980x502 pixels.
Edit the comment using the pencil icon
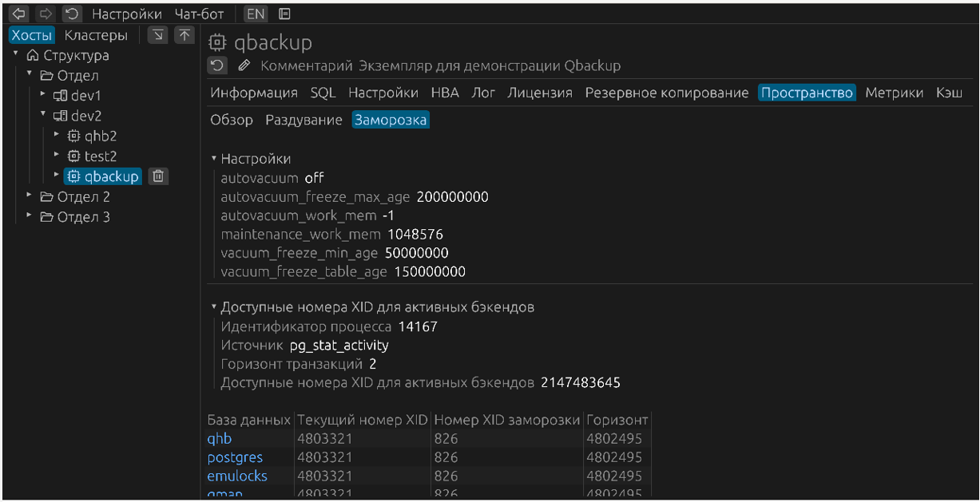tap(244, 65)
